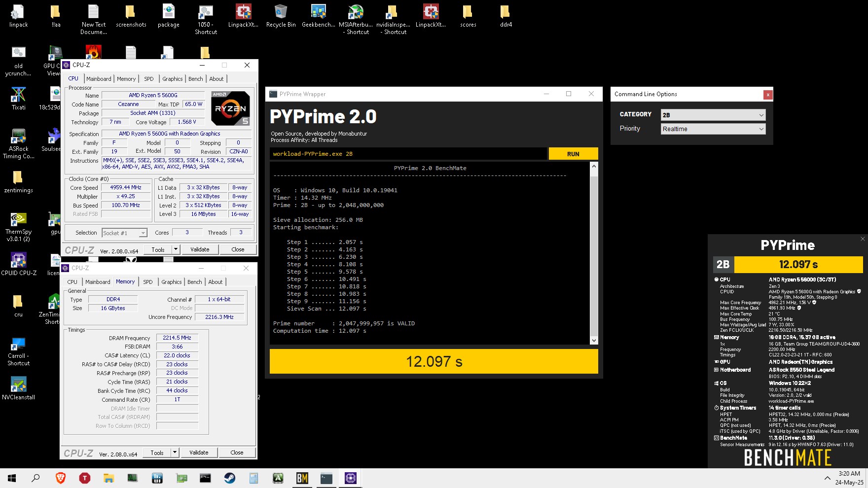The height and width of the screenshot is (488, 868).
Task: Open the Socket #1 selection dropdown
Action: pos(124,233)
